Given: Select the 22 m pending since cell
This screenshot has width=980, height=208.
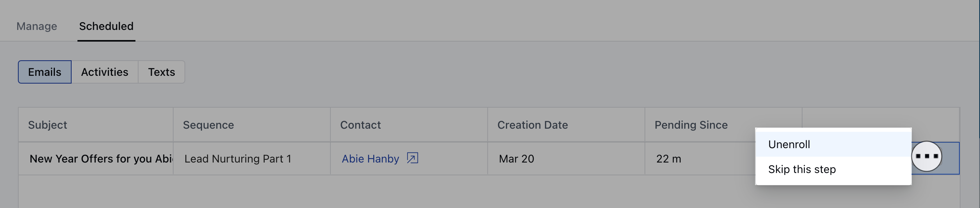Looking at the screenshot, I should [700, 159].
